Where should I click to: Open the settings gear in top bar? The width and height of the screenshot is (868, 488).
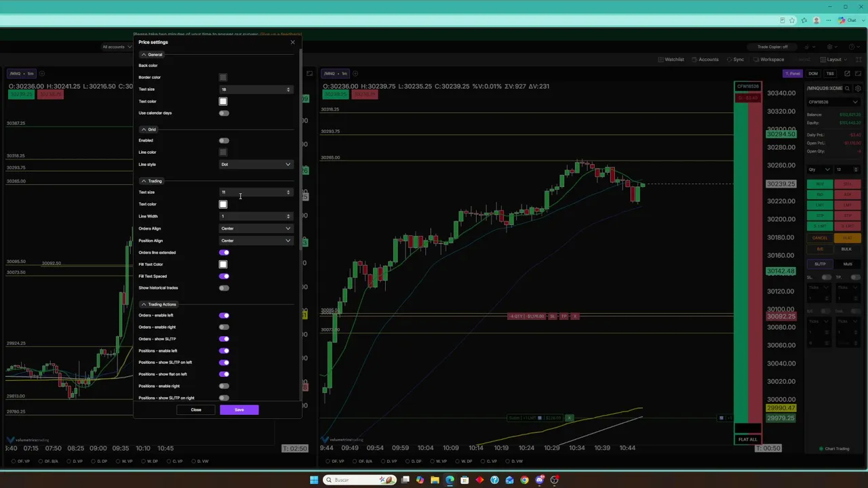tap(830, 47)
